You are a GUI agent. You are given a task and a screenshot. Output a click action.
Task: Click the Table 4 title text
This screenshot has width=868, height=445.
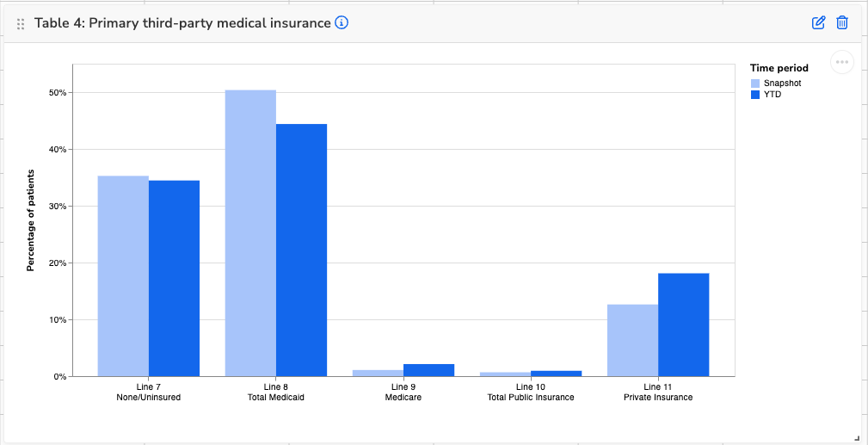point(182,23)
